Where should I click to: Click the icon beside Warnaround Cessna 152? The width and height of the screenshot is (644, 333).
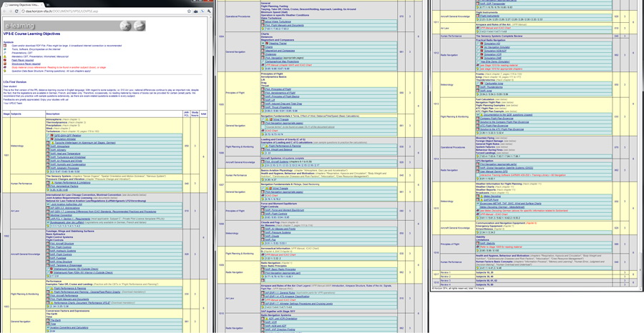[x=52, y=269]
